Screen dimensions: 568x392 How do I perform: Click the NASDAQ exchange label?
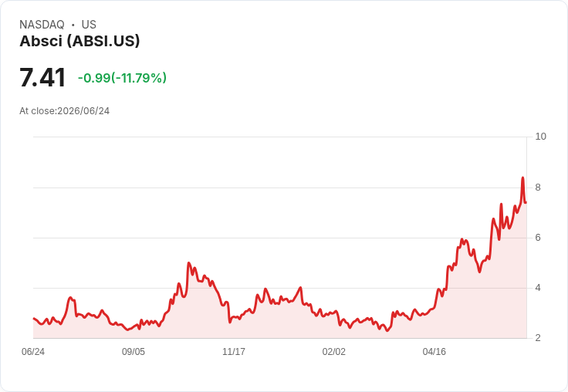42,25
